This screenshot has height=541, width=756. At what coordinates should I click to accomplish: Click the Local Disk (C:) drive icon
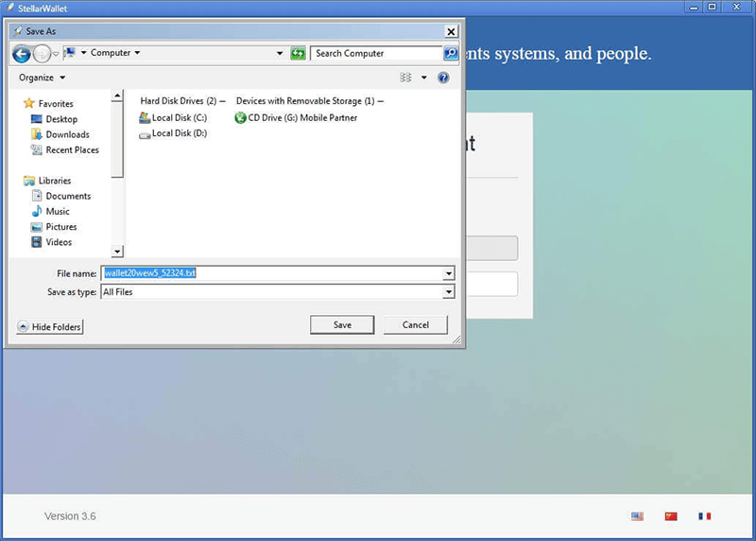click(145, 117)
